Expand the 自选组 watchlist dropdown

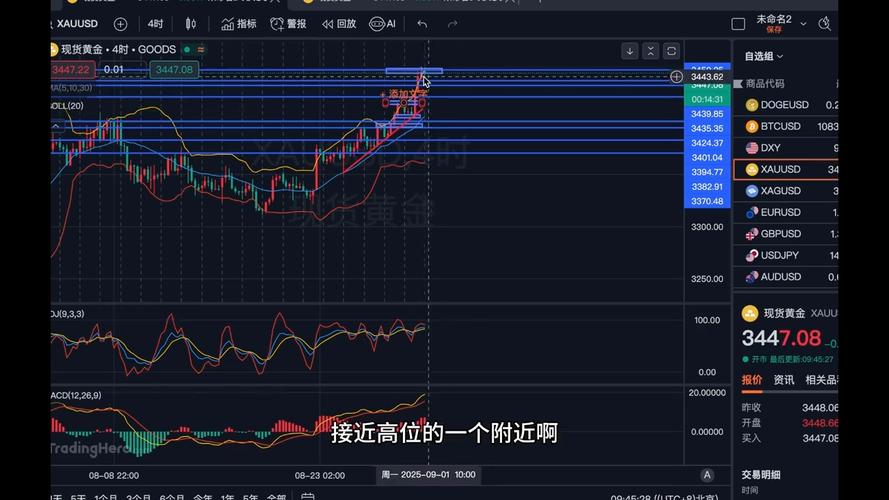click(764, 56)
